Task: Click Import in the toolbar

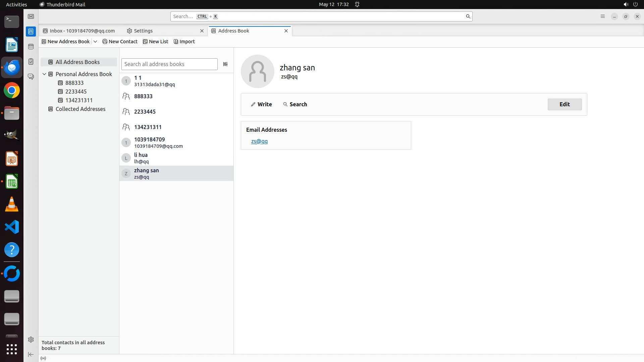Action: [184, 42]
